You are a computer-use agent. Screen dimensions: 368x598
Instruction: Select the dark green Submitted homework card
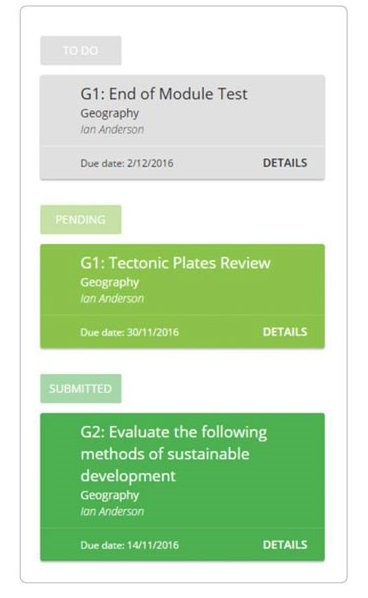click(x=182, y=487)
